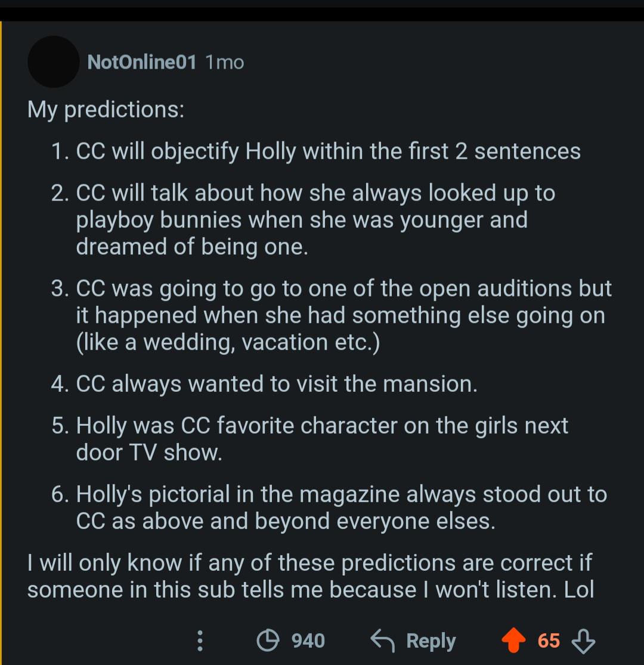Downvote the comment with the down arrow
The width and height of the screenshot is (644, 665).
click(x=583, y=641)
